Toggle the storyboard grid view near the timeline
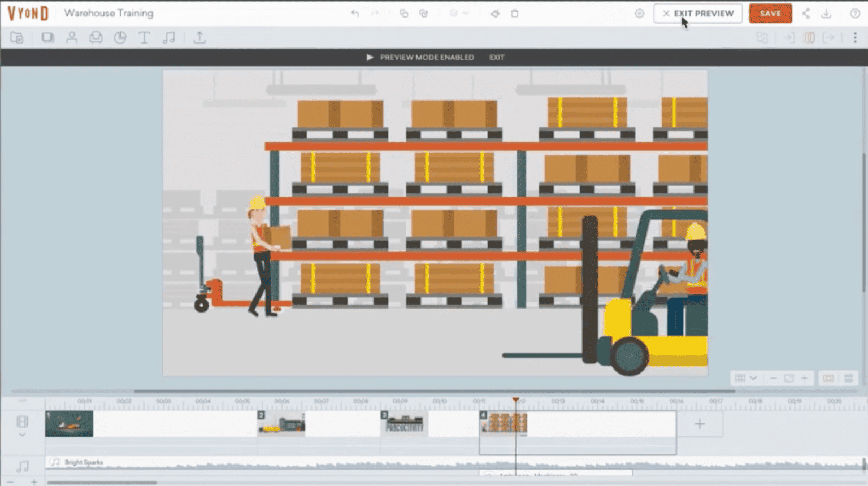This screenshot has height=486, width=868. [848, 378]
